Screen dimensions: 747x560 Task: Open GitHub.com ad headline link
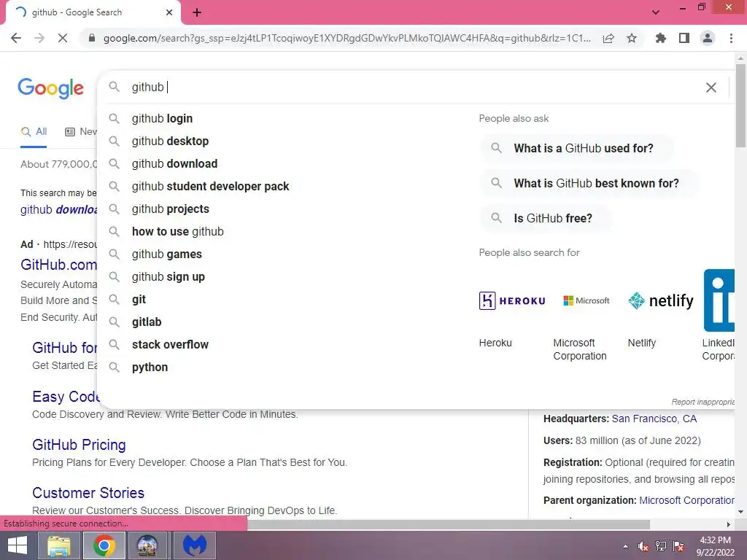[58, 265]
